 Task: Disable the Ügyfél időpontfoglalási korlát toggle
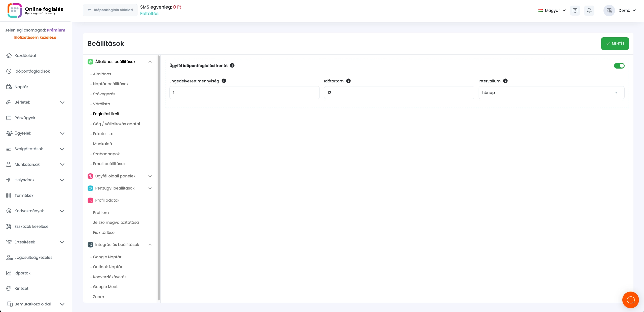619,66
